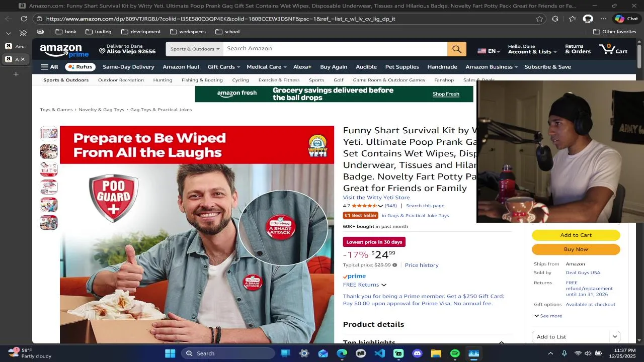Click the 948 reviews count link

pos(391,206)
